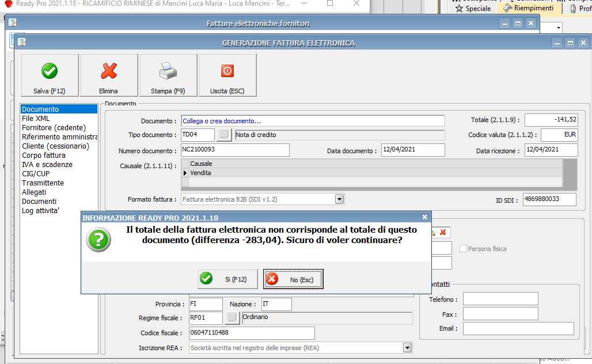
Task: Click the Collega o crea documento link
Action: (222, 121)
